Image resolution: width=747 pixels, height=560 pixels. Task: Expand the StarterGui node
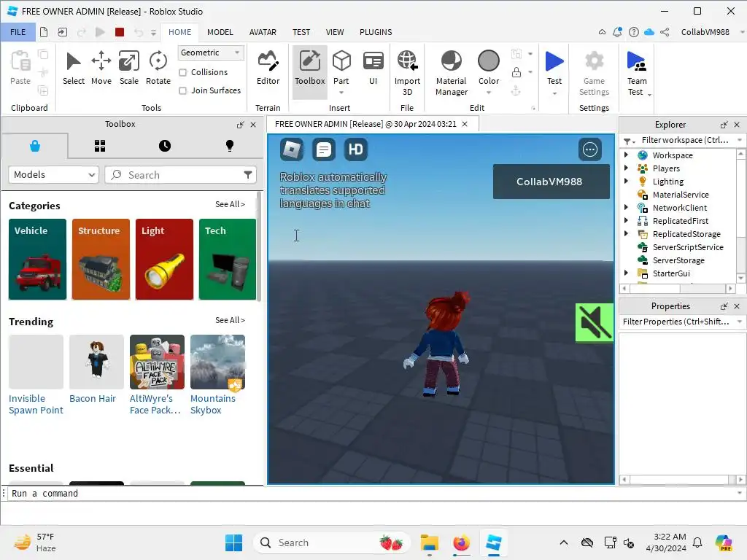(626, 273)
